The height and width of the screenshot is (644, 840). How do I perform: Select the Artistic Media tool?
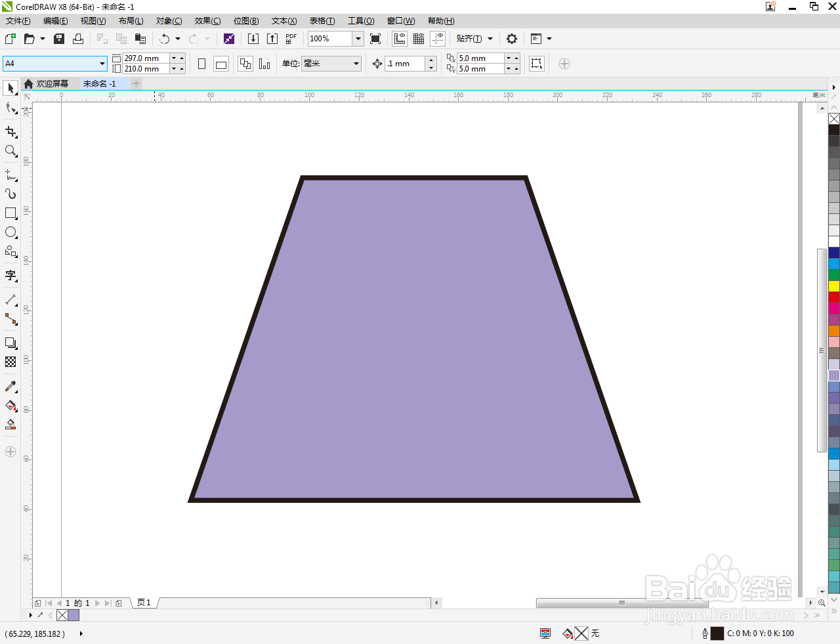[10, 194]
